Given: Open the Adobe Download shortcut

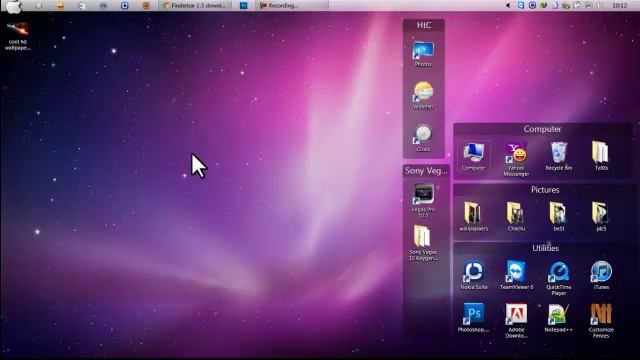Looking at the screenshot, I should (516, 321).
